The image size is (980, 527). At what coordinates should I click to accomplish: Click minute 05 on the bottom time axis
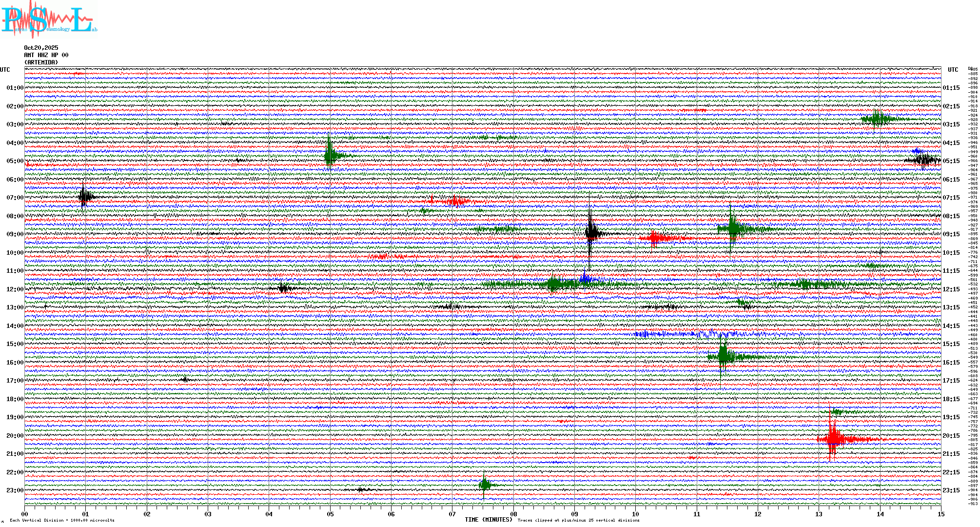330,514
